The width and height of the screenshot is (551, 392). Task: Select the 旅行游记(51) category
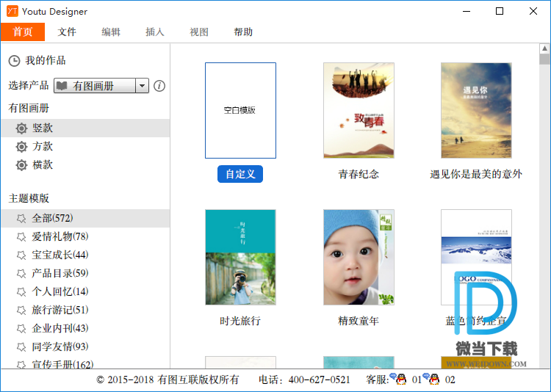(60, 310)
